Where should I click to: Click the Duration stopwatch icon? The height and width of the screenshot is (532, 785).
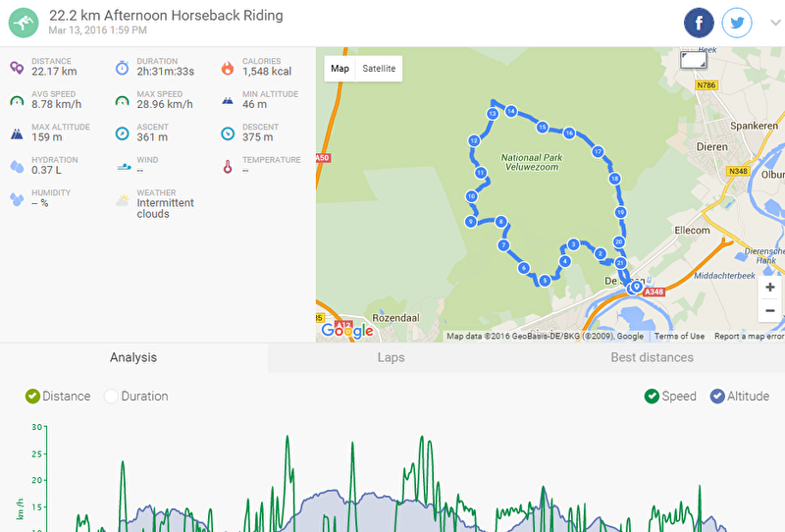122,68
